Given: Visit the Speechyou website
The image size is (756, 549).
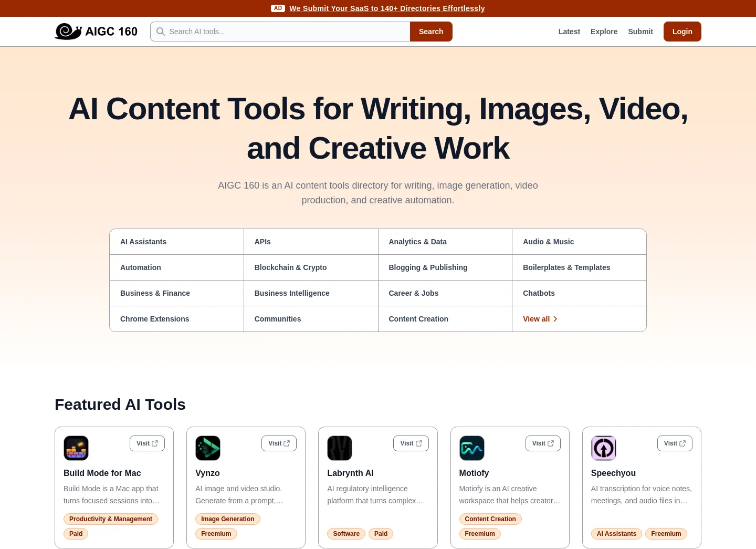Looking at the screenshot, I should [x=675, y=443].
